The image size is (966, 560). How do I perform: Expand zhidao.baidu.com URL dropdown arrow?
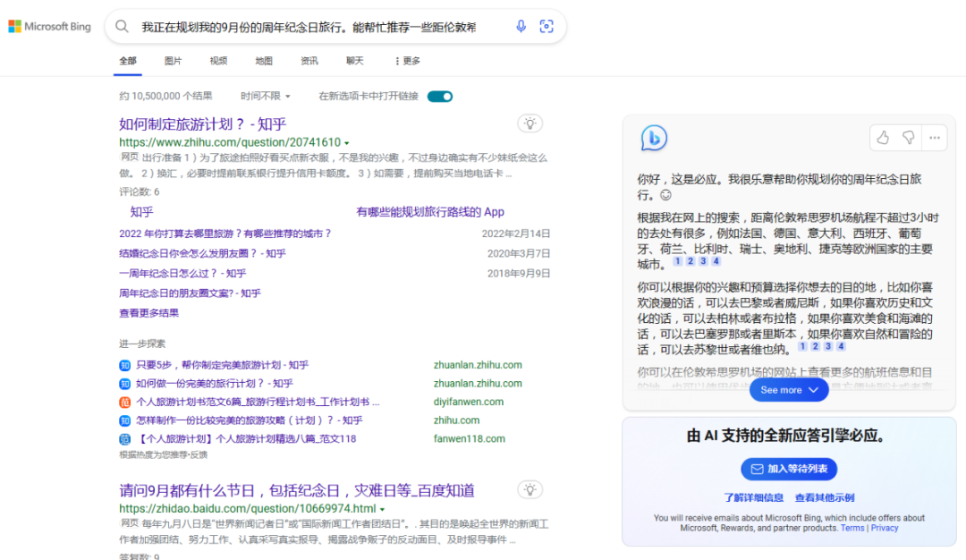pos(382,510)
